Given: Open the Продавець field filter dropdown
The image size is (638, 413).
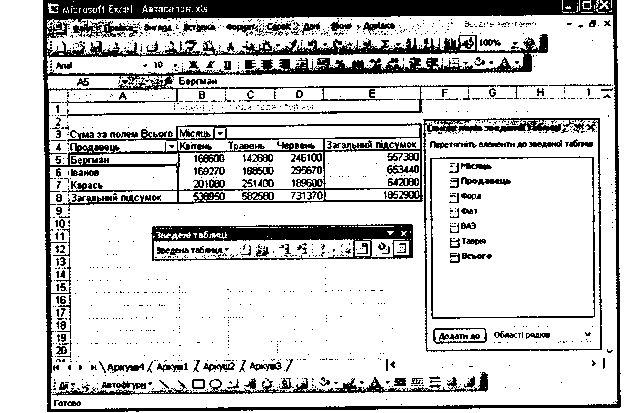Looking at the screenshot, I should [x=172, y=146].
